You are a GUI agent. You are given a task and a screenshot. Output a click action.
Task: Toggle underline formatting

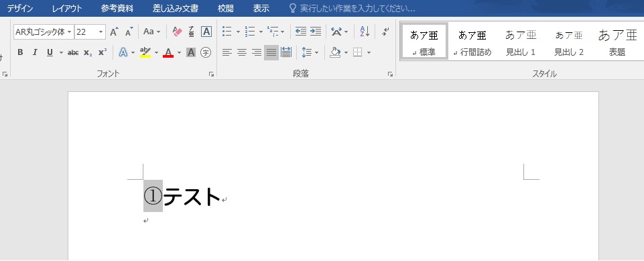click(x=50, y=52)
